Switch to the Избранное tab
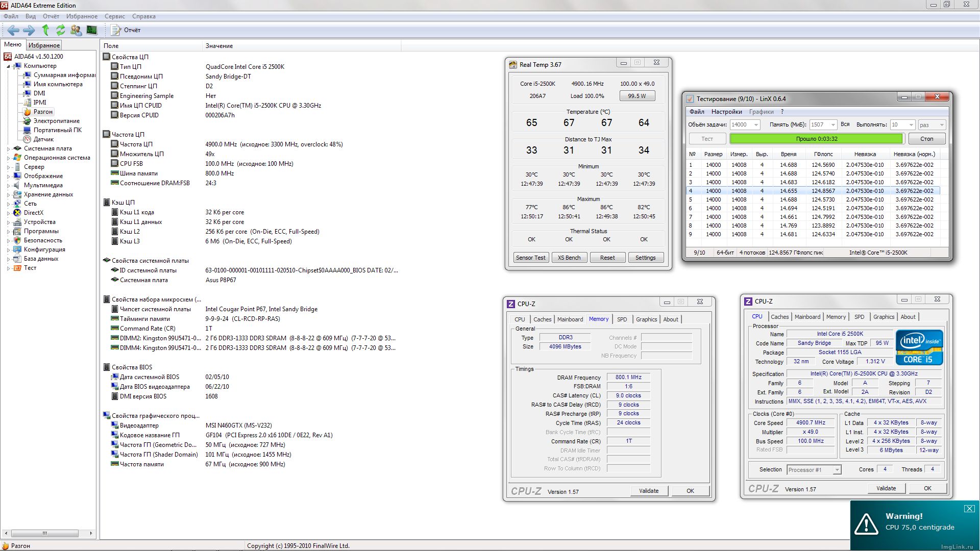Image resolution: width=980 pixels, height=551 pixels. pos(44,45)
